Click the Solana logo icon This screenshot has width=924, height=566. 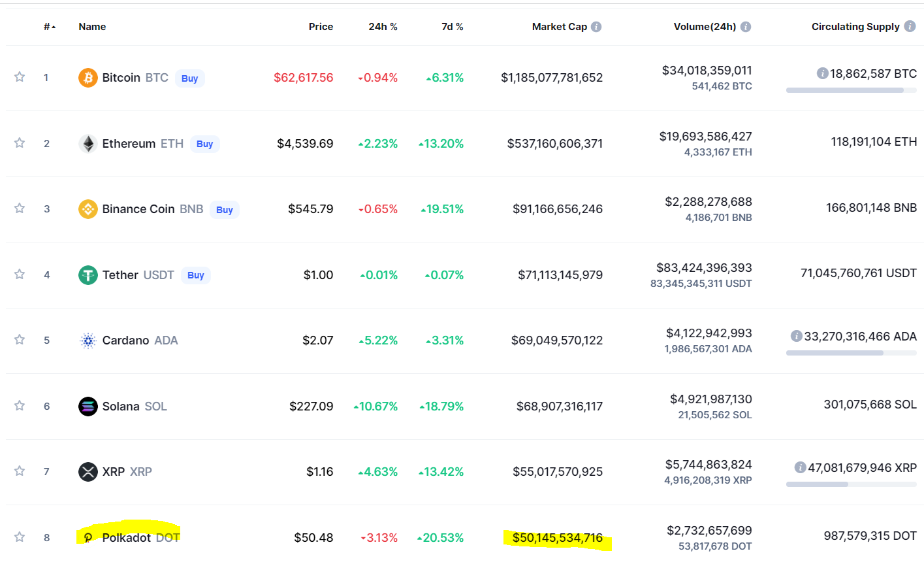pyautogui.click(x=88, y=407)
